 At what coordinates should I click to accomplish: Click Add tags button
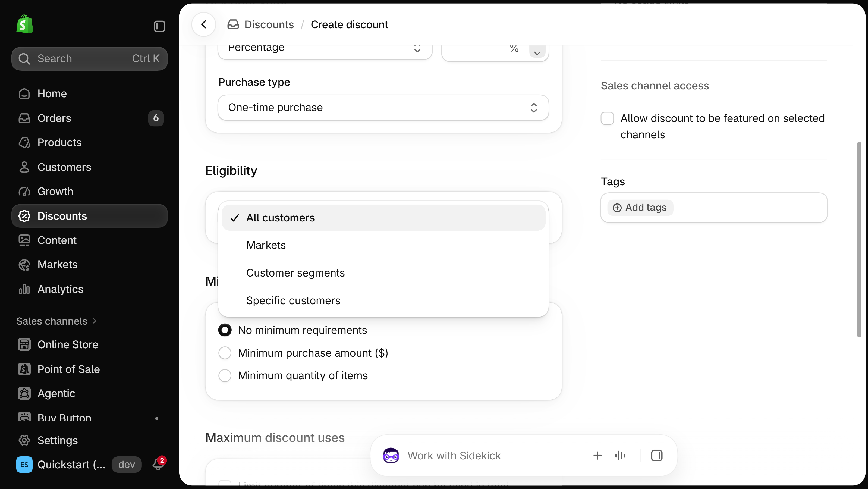point(640,208)
